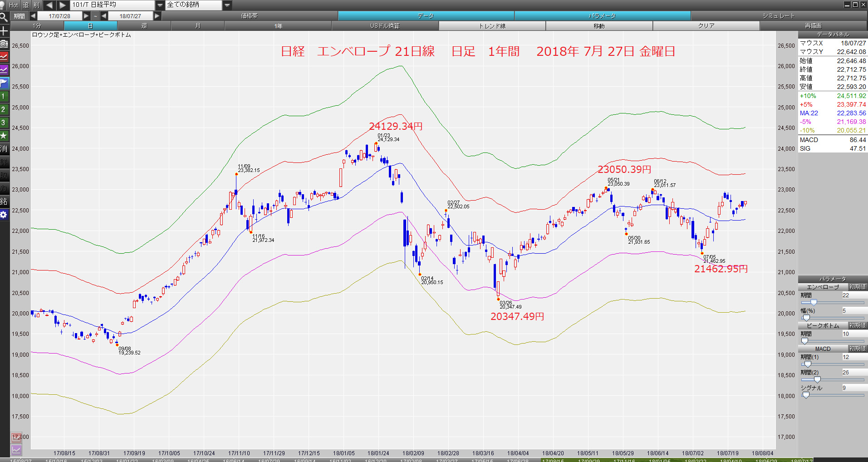Click the 期間 period button
Screen dimensions: 868x462
[19, 16]
